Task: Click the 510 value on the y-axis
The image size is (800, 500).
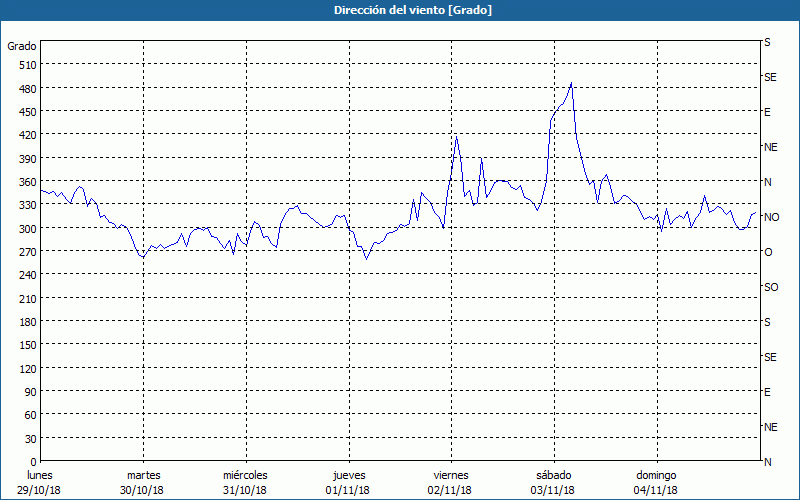Action: pyautogui.click(x=28, y=65)
